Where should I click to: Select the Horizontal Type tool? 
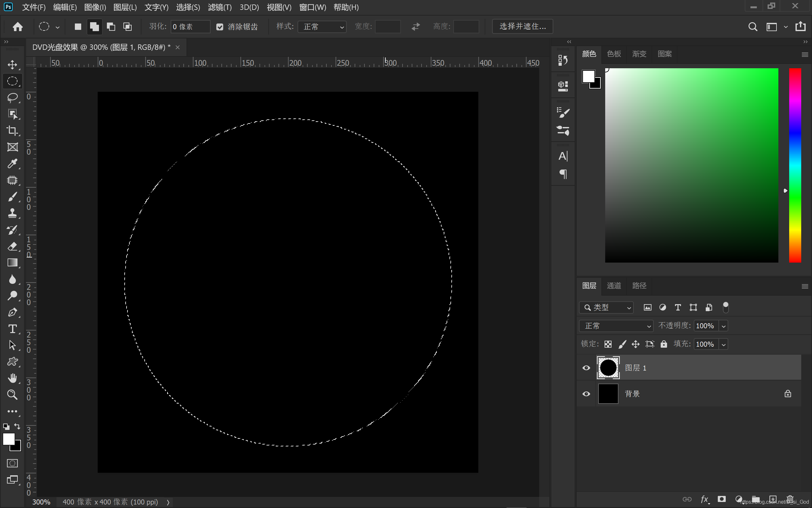coord(12,329)
